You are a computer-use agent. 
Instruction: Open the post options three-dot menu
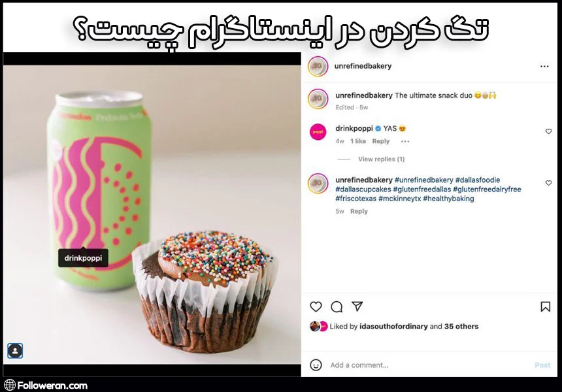click(x=544, y=66)
